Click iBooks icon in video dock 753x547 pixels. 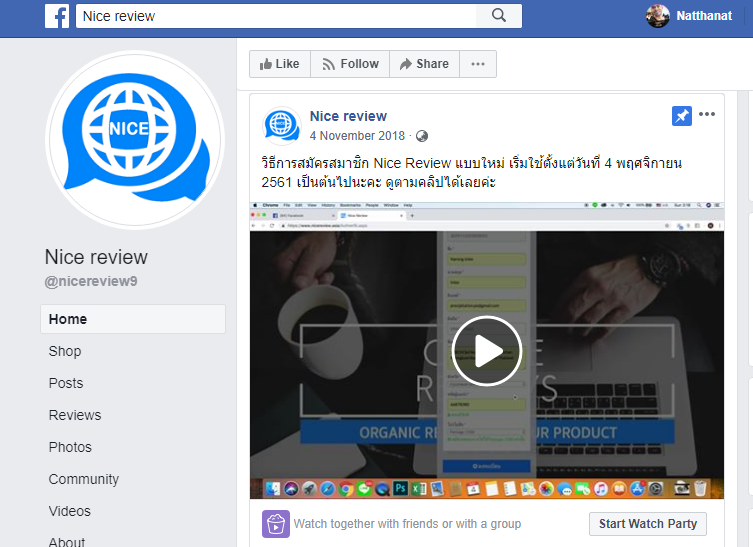coord(619,489)
